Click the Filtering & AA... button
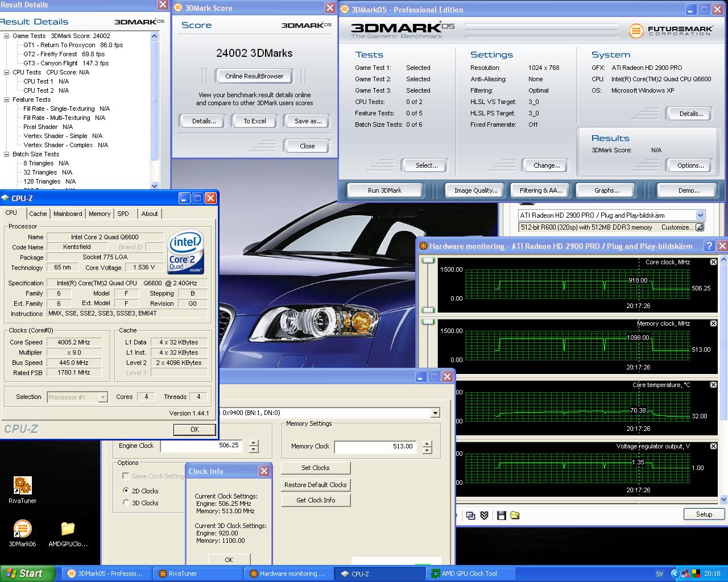 [x=541, y=190]
